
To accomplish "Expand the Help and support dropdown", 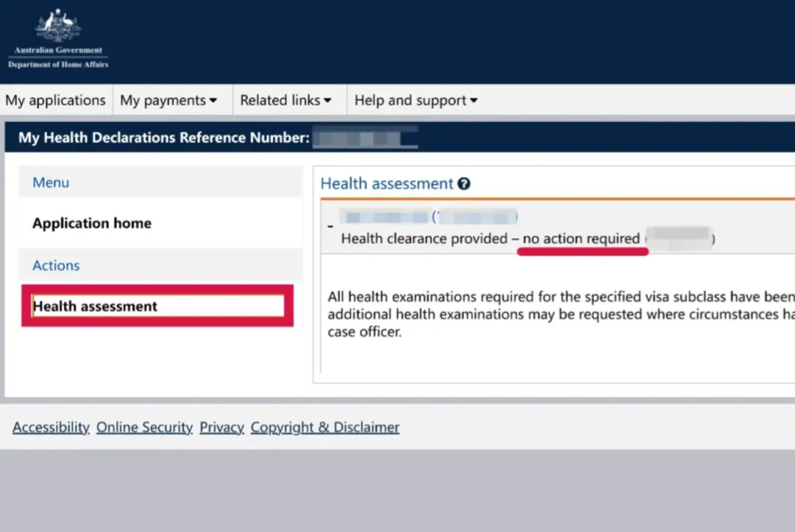I will [x=416, y=100].
